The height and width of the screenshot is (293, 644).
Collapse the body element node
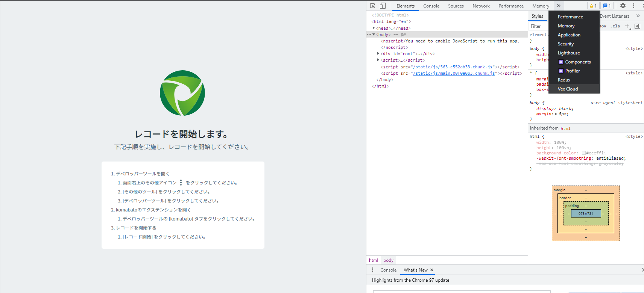point(374,35)
